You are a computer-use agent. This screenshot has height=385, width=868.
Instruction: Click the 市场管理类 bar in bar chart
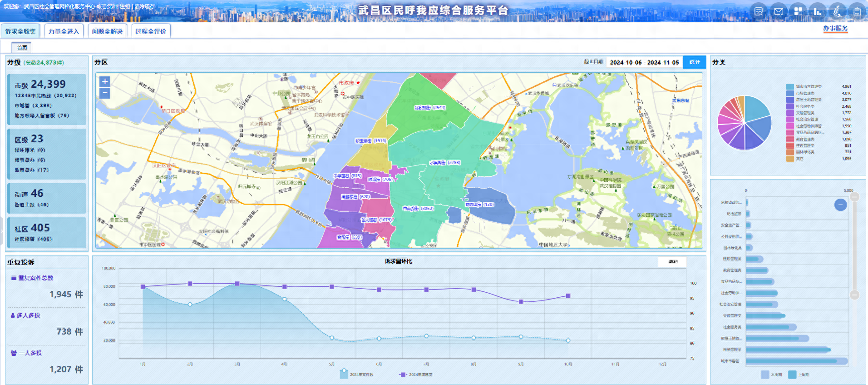[788, 350]
